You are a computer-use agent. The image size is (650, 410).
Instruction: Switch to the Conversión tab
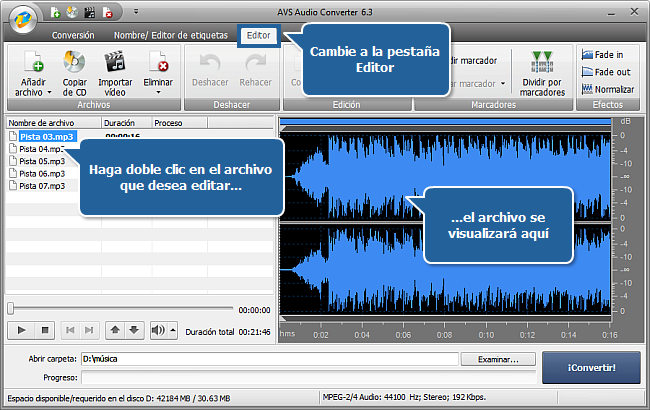(x=73, y=34)
